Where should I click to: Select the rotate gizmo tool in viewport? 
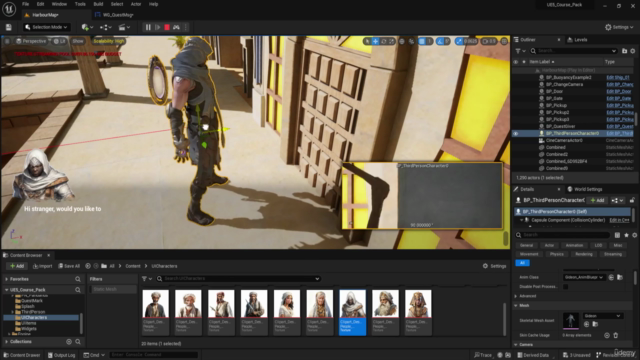[x=384, y=41]
